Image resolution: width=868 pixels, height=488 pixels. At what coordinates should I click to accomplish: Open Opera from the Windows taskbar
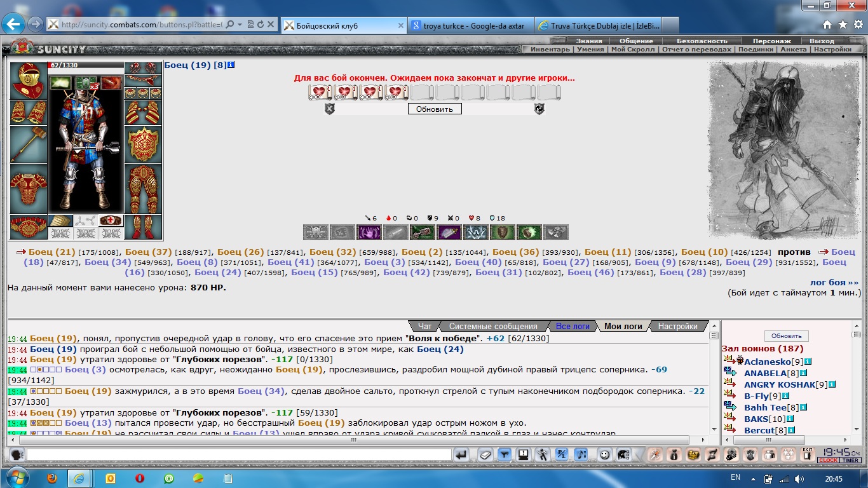(x=139, y=478)
